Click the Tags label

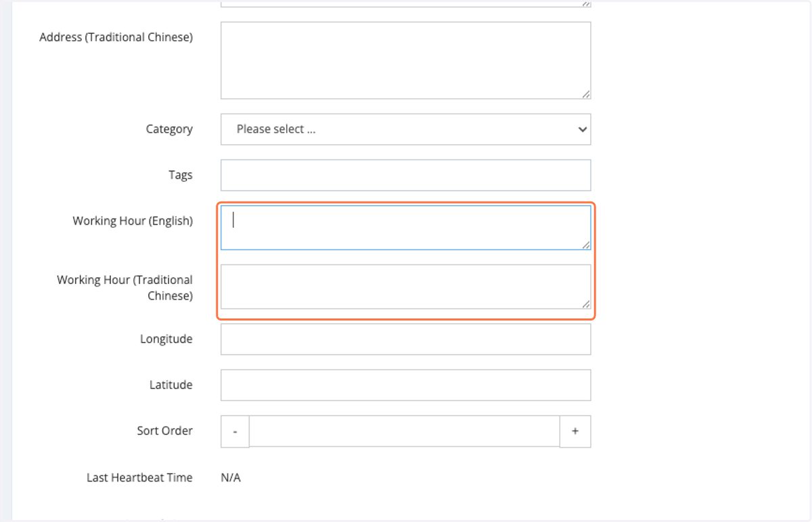tap(181, 175)
